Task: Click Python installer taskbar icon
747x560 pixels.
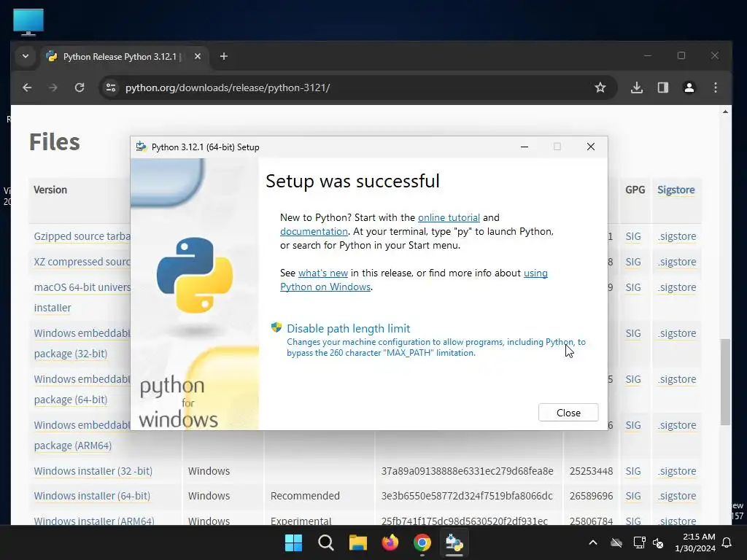Action: click(454, 542)
